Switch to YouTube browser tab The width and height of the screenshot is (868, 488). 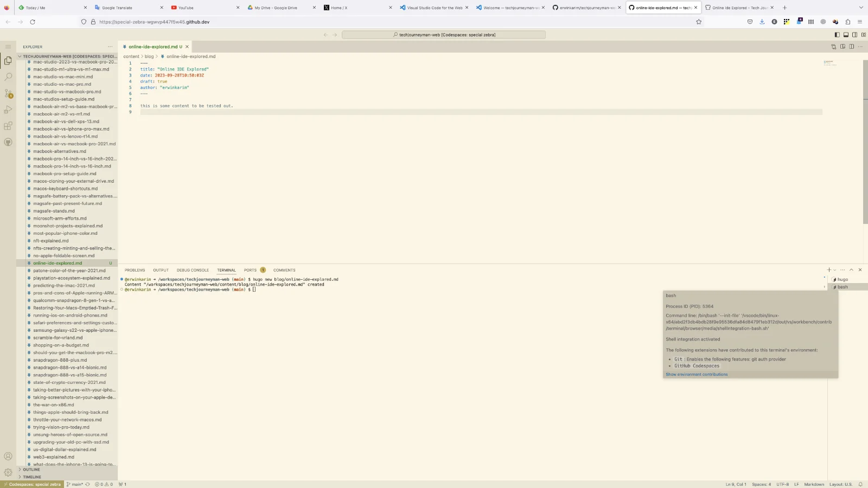point(205,8)
